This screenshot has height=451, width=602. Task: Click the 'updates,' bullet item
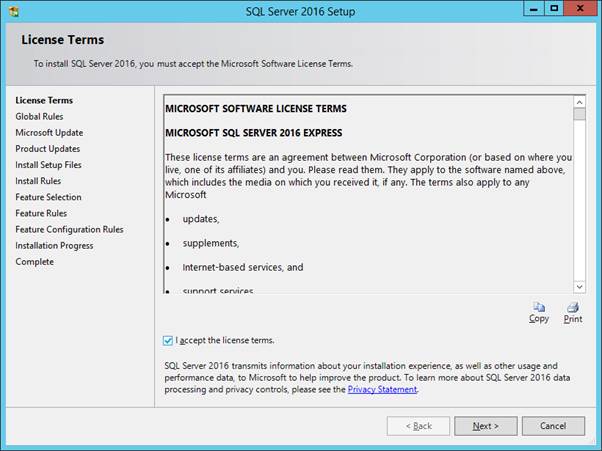coord(201,219)
